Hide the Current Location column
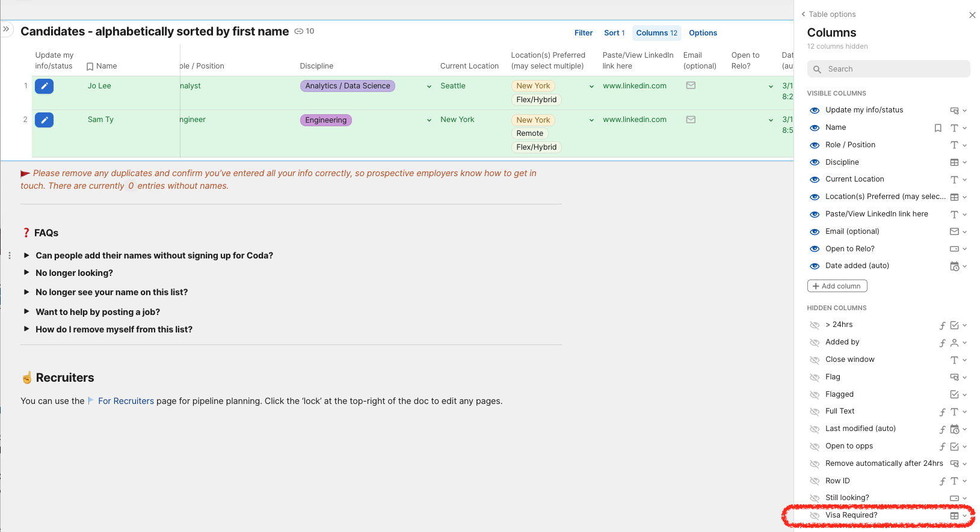 pyautogui.click(x=815, y=180)
